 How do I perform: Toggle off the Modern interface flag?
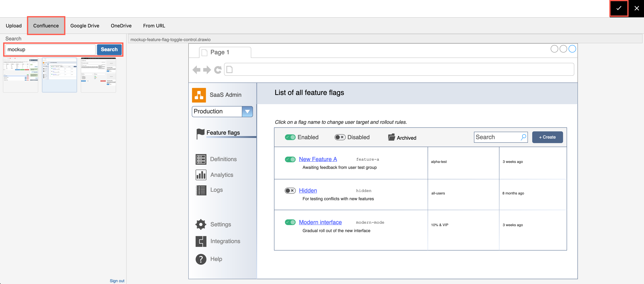point(290,222)
